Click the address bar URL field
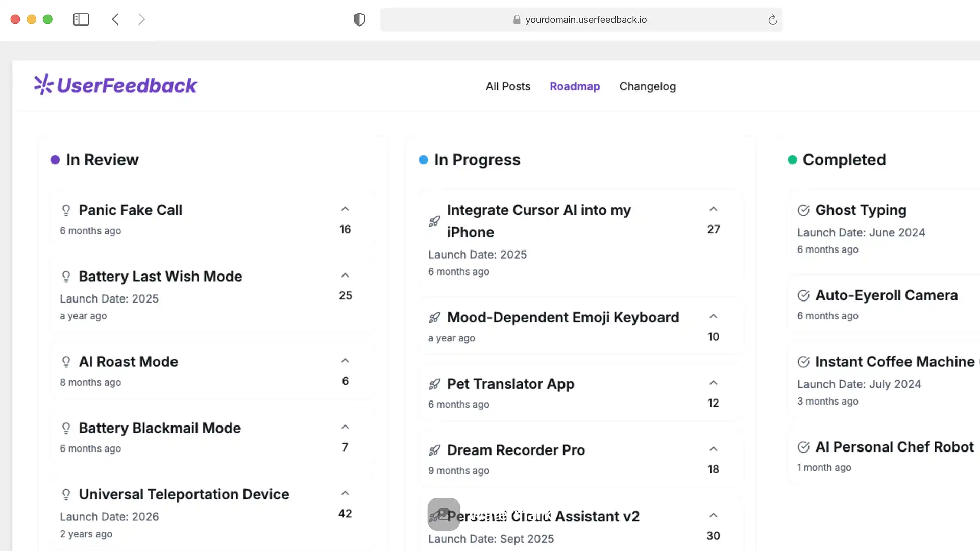The height and width of the screenshot is (551, 980). (x=585, y=20)
